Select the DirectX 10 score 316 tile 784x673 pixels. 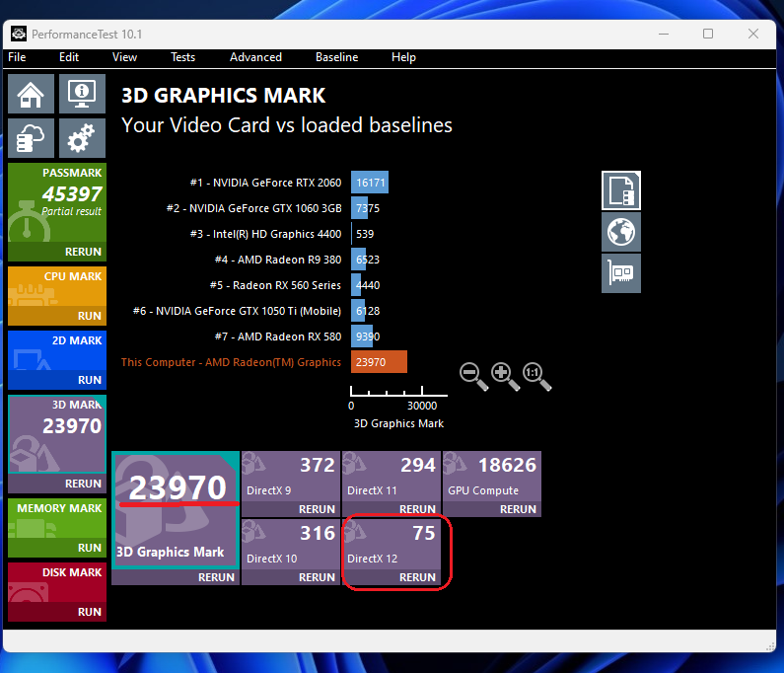pyautogui.click(x=291, y=545)
